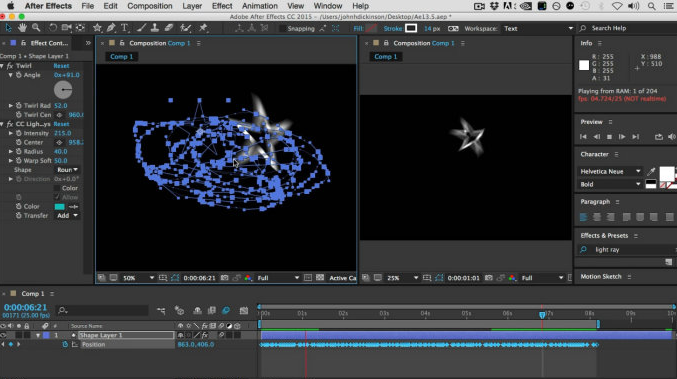Open the Helvetica Neue font dropdown
The width and height of the screenshot is (677, 379).
click(610, 171)
